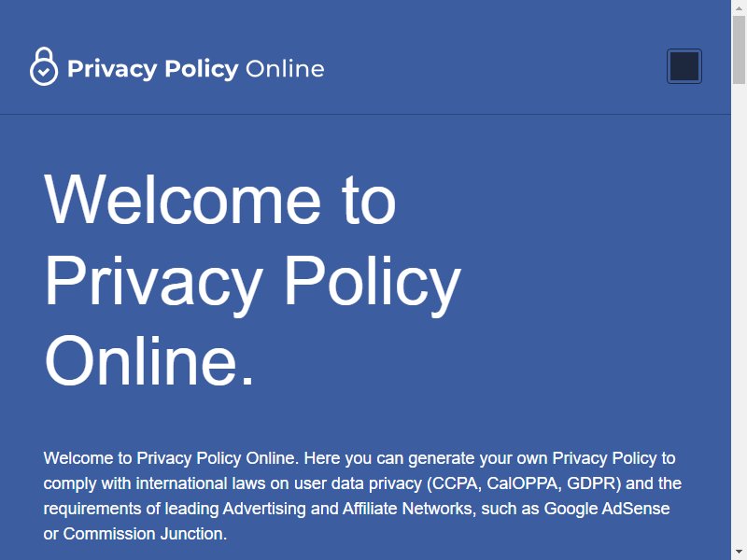Click "CCPA" in the intro paragraph
The image size is (747, 560).
click(455, 483)
